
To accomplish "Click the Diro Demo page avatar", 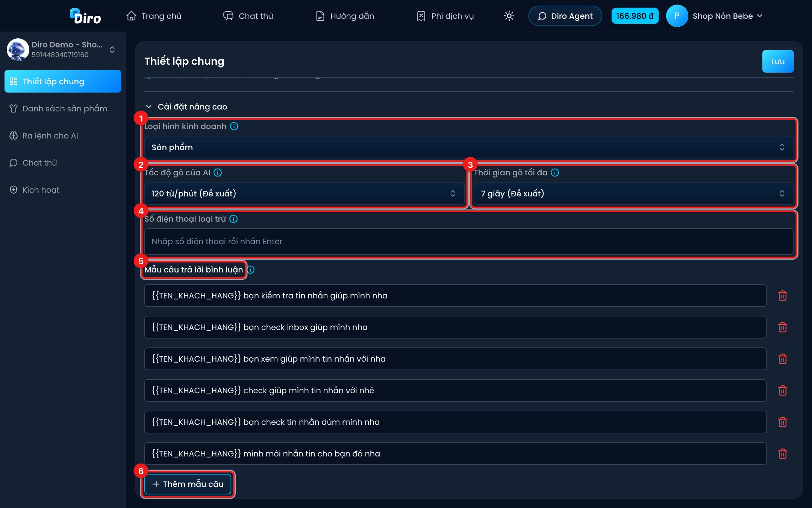I will click(x=18, y=50).
